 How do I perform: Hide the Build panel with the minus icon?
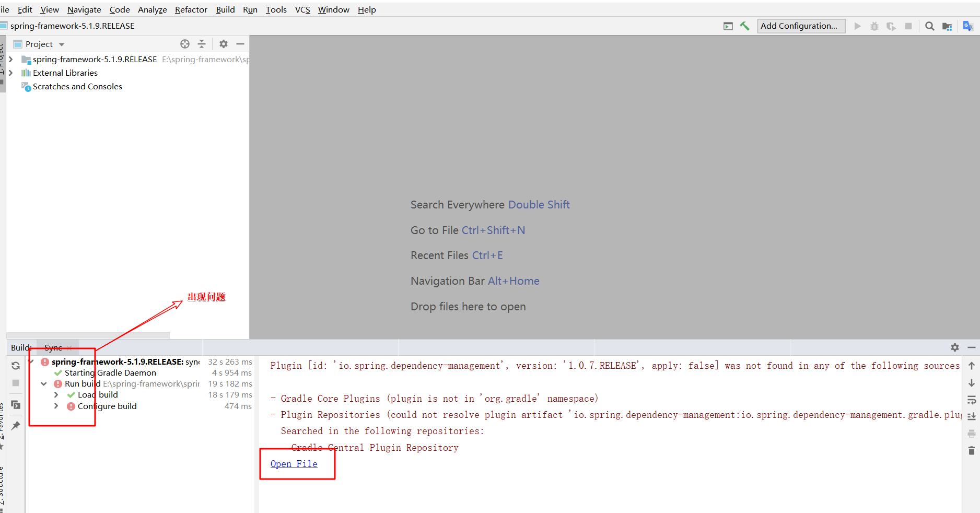(972, 347)
